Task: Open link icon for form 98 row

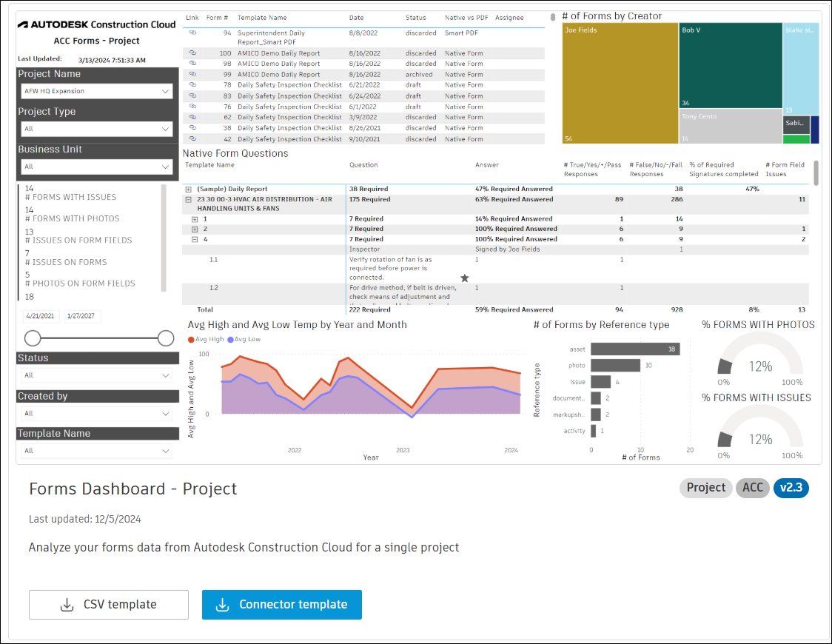Action: tap(192, 63)
